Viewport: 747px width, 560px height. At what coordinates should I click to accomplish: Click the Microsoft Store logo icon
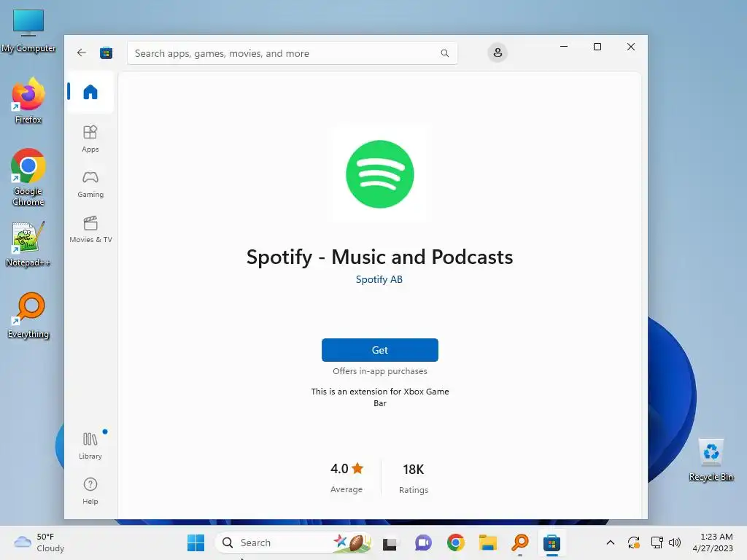coord(106,52)
